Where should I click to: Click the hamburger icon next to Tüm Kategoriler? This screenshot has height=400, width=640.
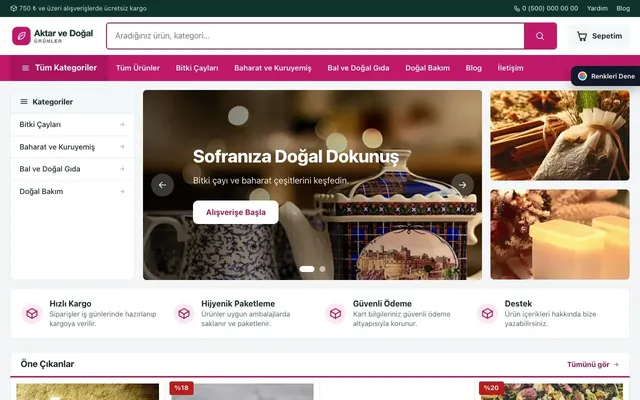coord(25,68)
